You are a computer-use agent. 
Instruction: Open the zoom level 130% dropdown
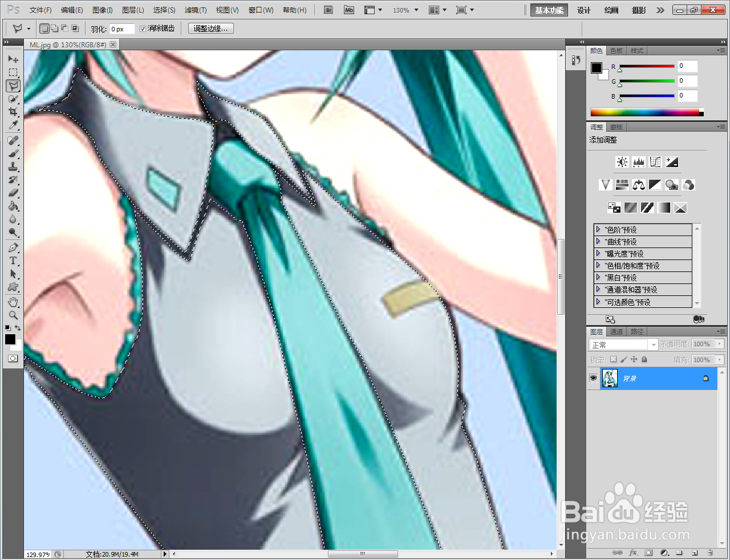[x=416, y=10]
